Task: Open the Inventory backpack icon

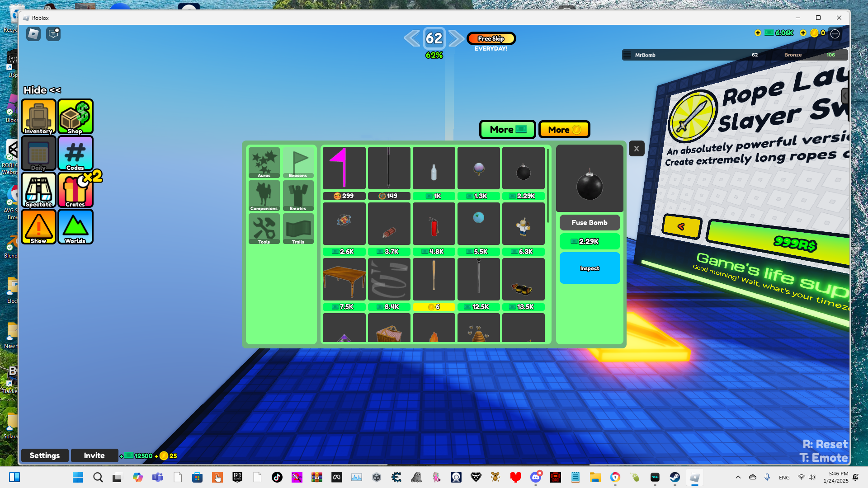Action: click(x=38, y=117)
